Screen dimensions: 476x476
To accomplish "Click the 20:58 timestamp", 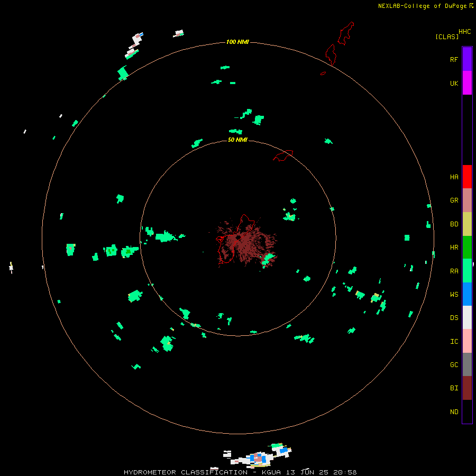I will [x=345, y=472].
